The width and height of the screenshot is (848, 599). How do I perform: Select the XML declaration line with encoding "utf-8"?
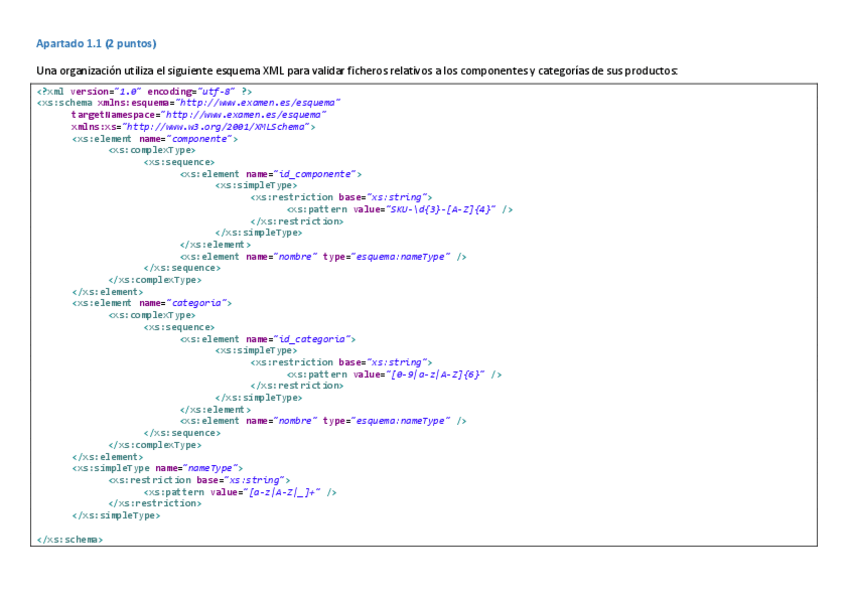point(144,91)
